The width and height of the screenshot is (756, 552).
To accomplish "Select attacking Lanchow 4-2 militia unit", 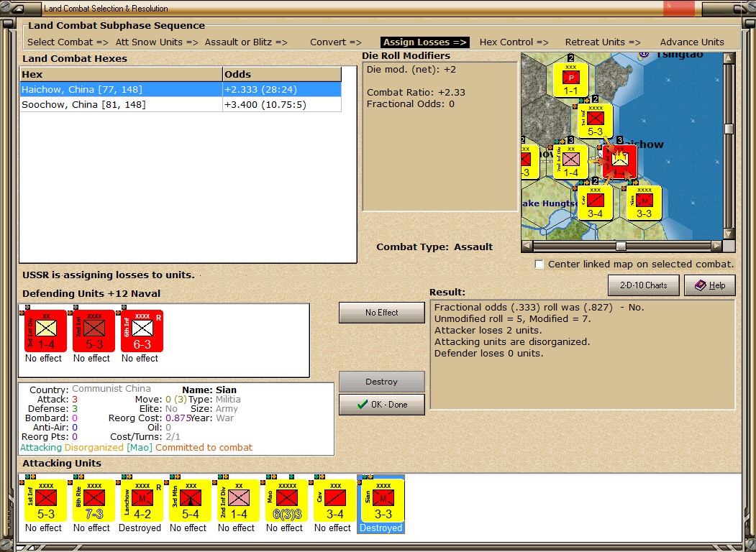I will (x=142, y=500).
